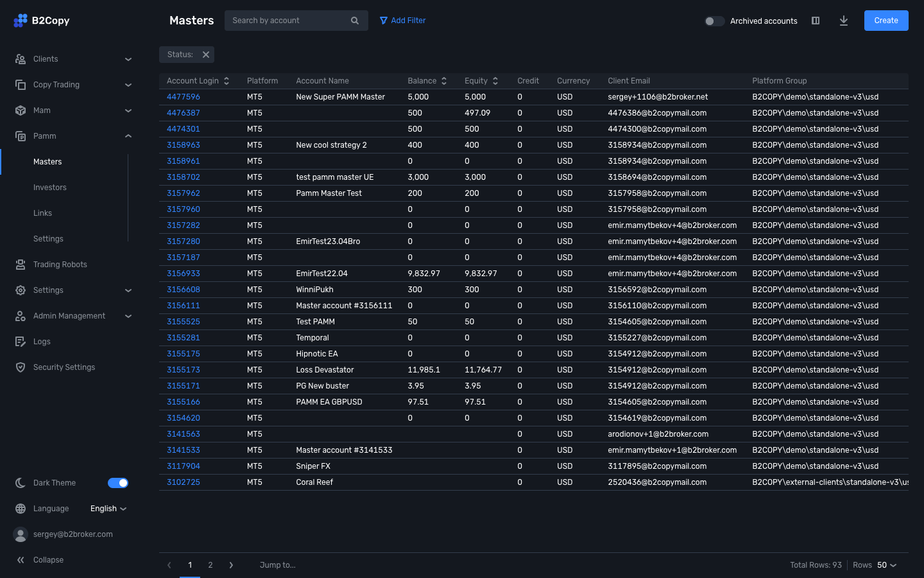Toggle the Dark Theme switch
924x578 pixels.
(118, 483)
